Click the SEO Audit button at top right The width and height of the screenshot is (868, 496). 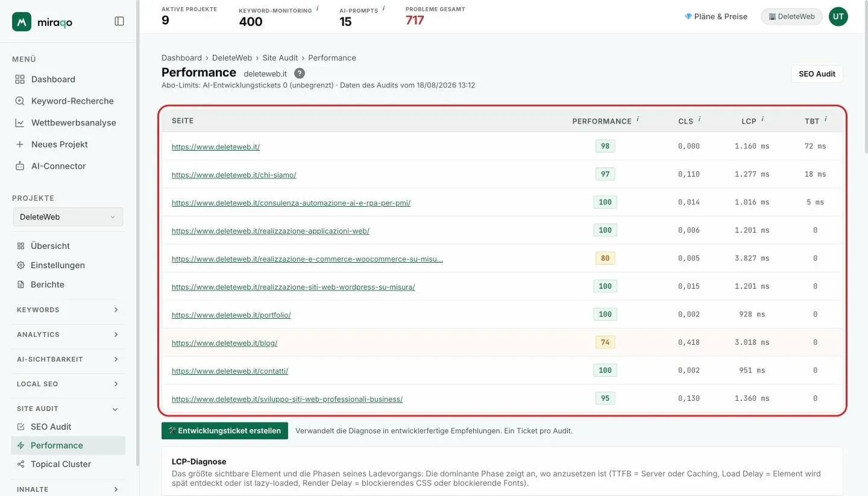tap(817, 74)
